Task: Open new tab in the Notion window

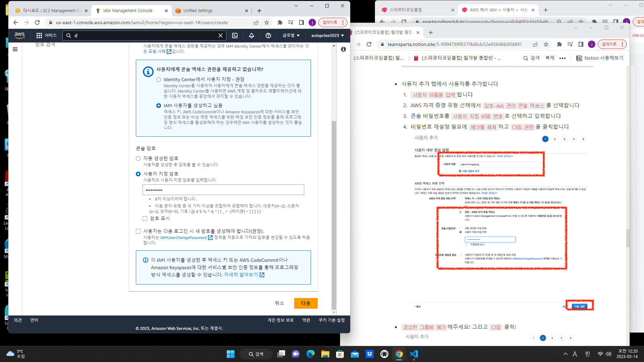Action: pyautogui.click(x=431, y=33)
